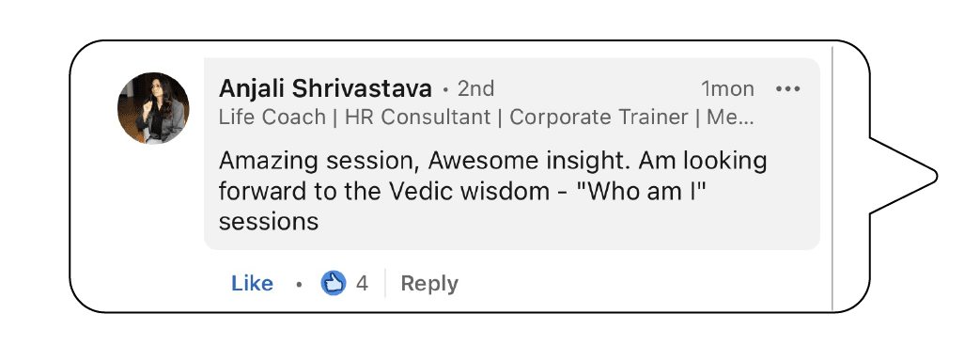Click the speech bubble's pointed tail

[903, 176]
